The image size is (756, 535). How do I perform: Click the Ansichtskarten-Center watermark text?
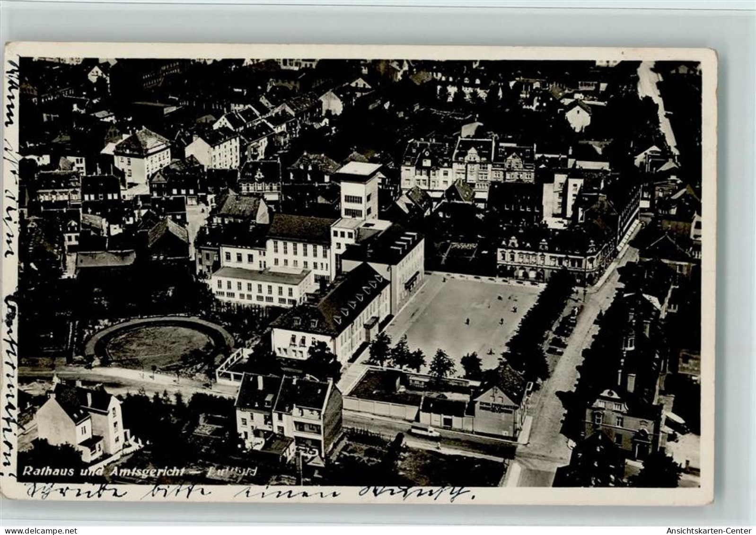tap(714, 530)
